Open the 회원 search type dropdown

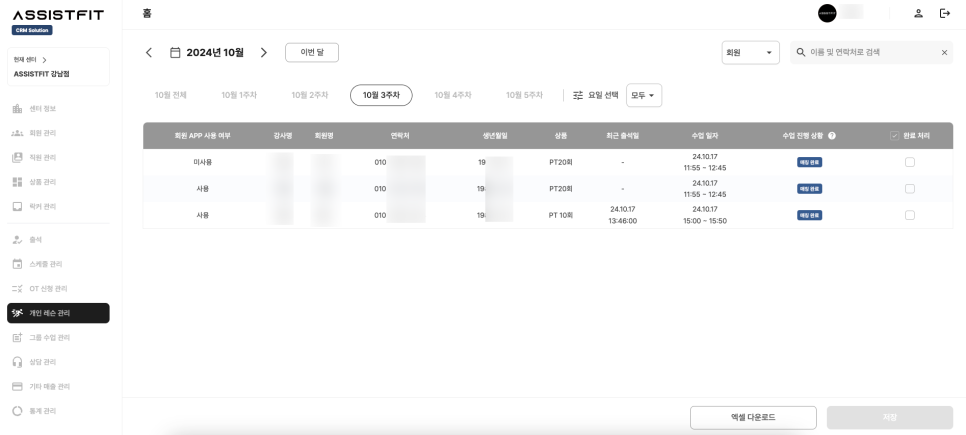tap(750, 52)
